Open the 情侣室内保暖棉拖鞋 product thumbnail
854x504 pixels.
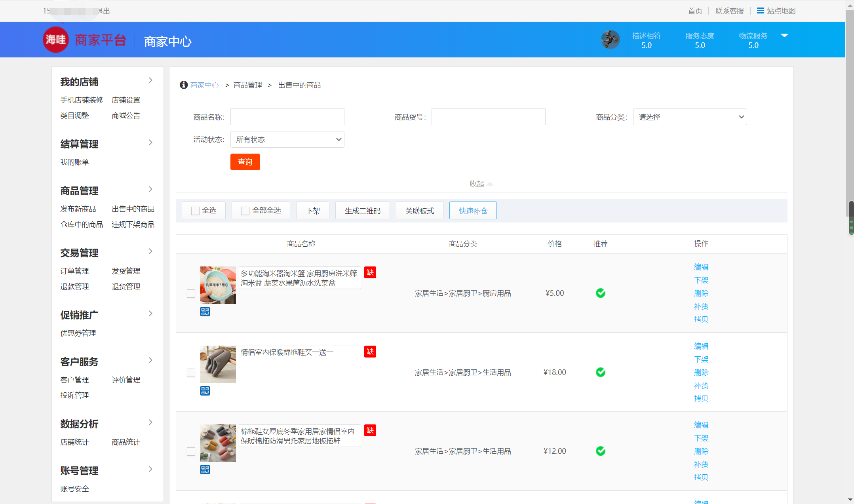(218, 364)
